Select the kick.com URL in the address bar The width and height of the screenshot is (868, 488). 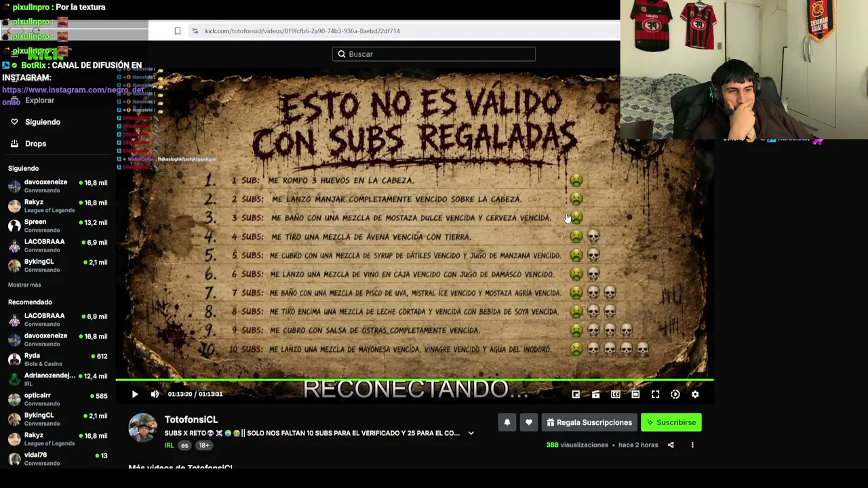(302, 30)
